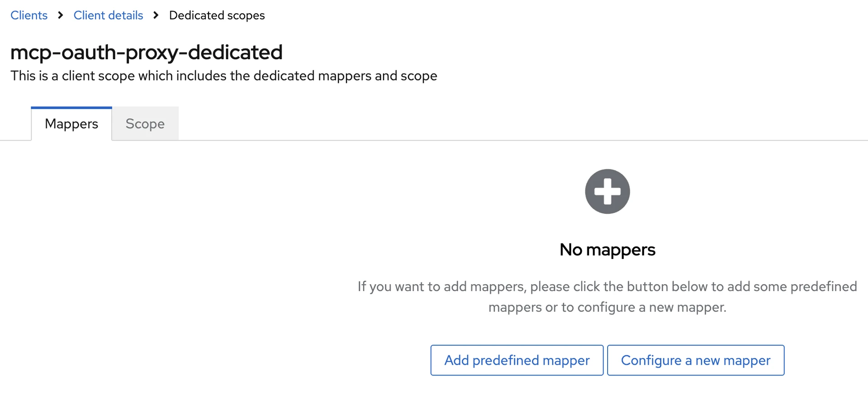Click the chevron after Client details breadcrumb
The width and height of the screenshot is (868, 395).
pyautogui.click(x=155, y=15)
